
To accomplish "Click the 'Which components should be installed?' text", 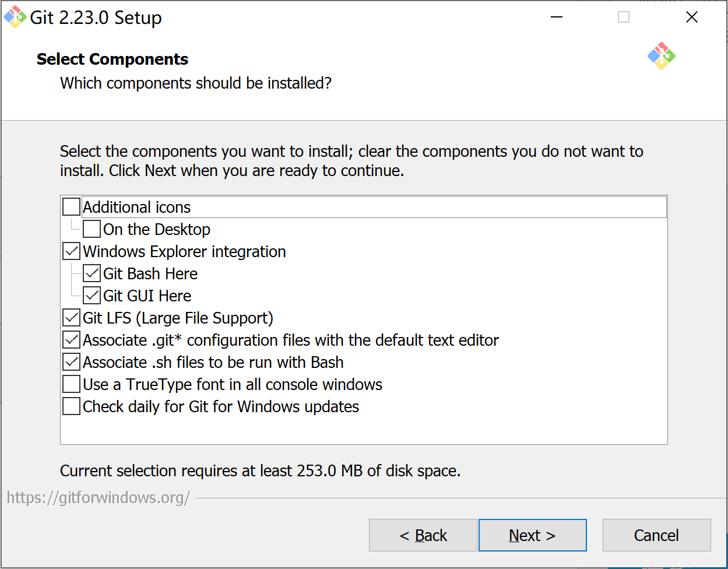I will click(x=196, y=83).
